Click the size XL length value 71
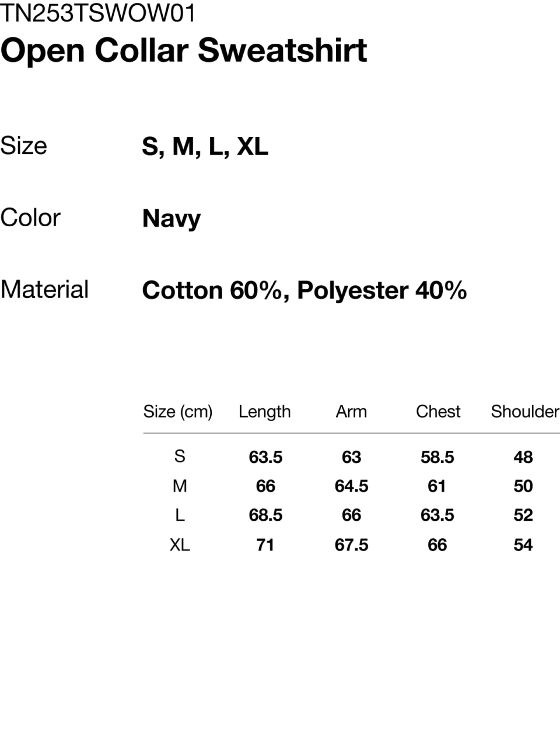Image resolution: width=560 pixels, height=747 pixels. pyautogui.click(x=265, y=545)
